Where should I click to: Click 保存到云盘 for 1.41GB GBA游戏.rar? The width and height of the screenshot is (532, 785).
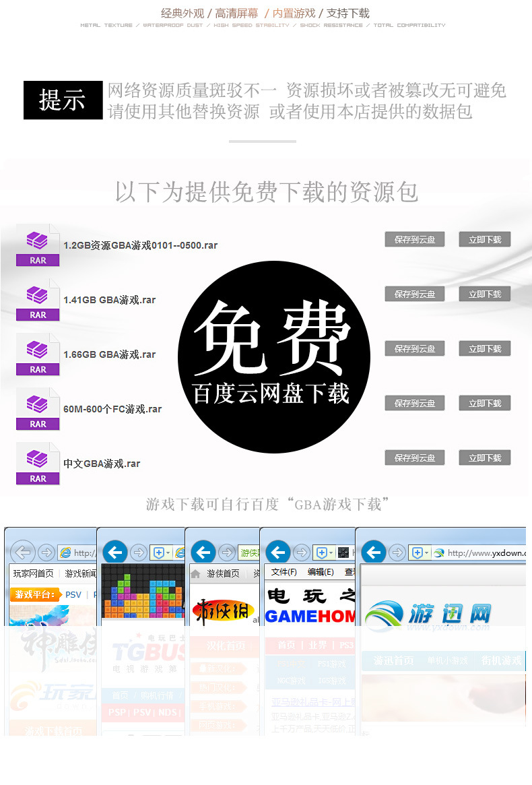415,294
